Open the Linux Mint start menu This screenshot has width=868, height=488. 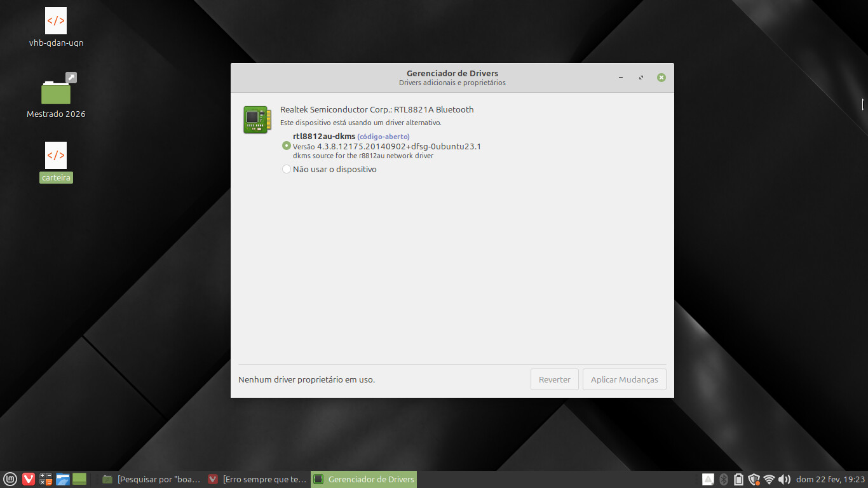pos(10,479)
